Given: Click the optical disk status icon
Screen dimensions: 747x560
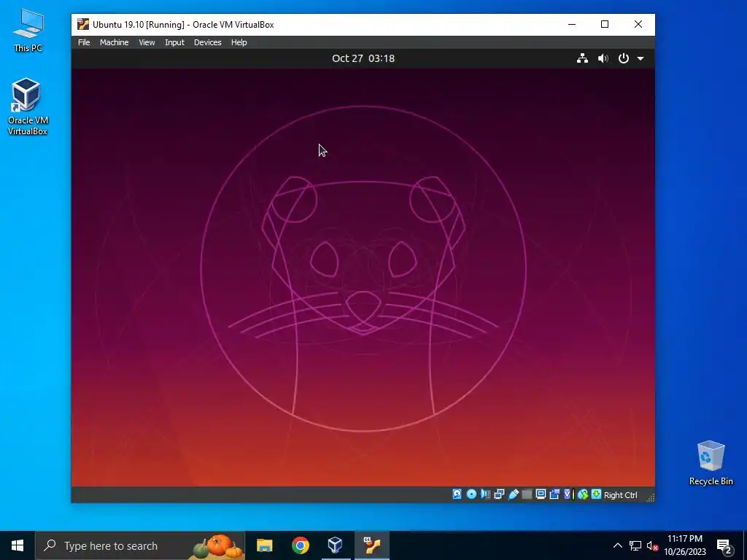Looking at the screenshot, I should (471, 494).
